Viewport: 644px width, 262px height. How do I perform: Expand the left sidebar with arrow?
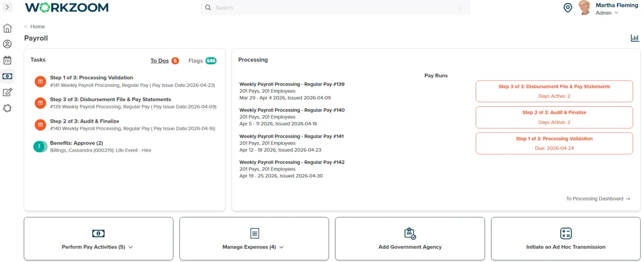7,7
